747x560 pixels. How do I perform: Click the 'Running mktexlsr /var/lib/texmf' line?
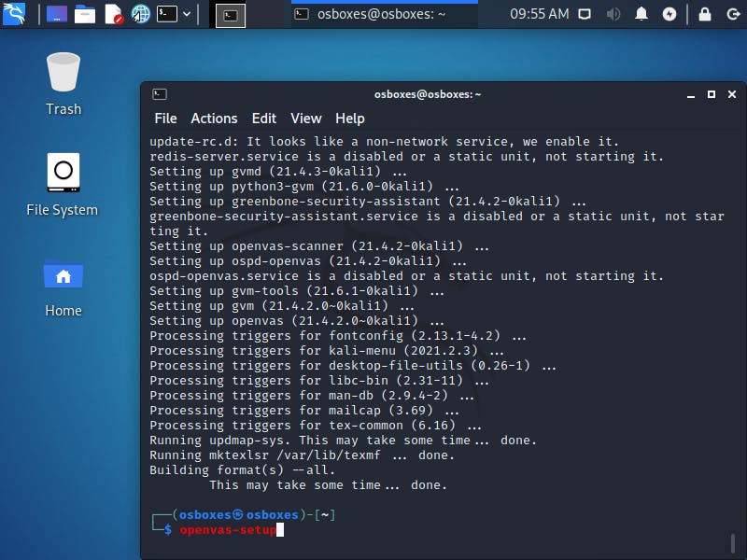[x=302, y=455]
